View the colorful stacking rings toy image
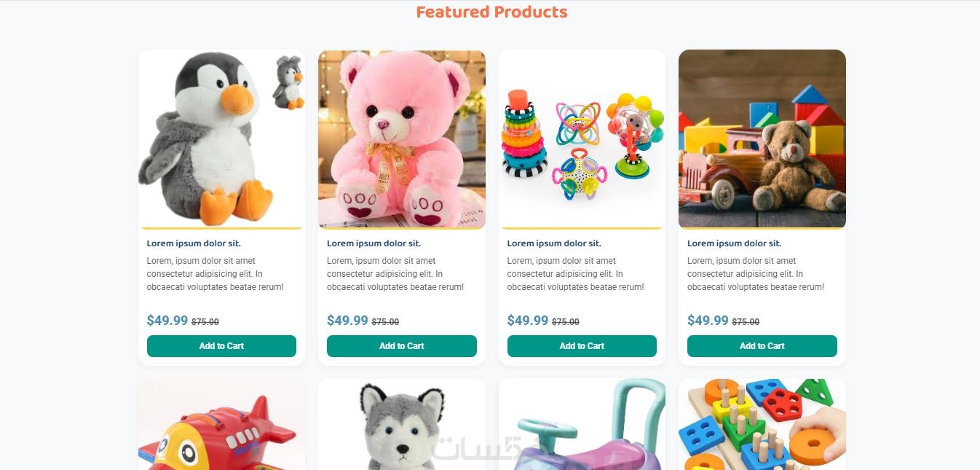 (582, 139)
